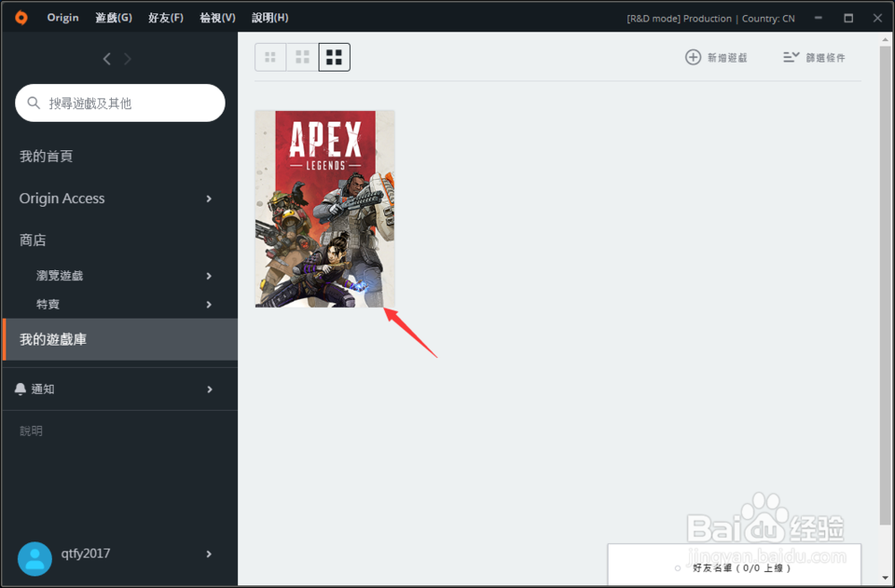Open the 好友(F) menu
The height and width of the screenshot is (588, 895).
point(166,18)
